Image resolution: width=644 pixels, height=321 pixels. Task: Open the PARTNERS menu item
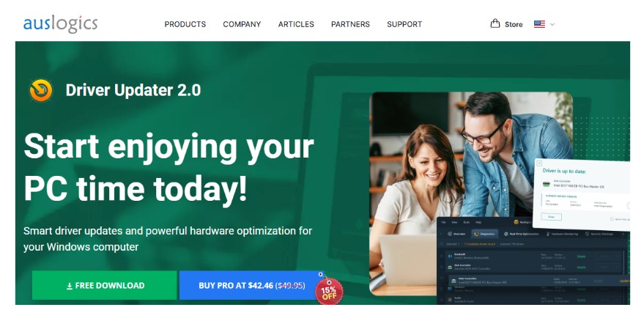pos(350,24)
